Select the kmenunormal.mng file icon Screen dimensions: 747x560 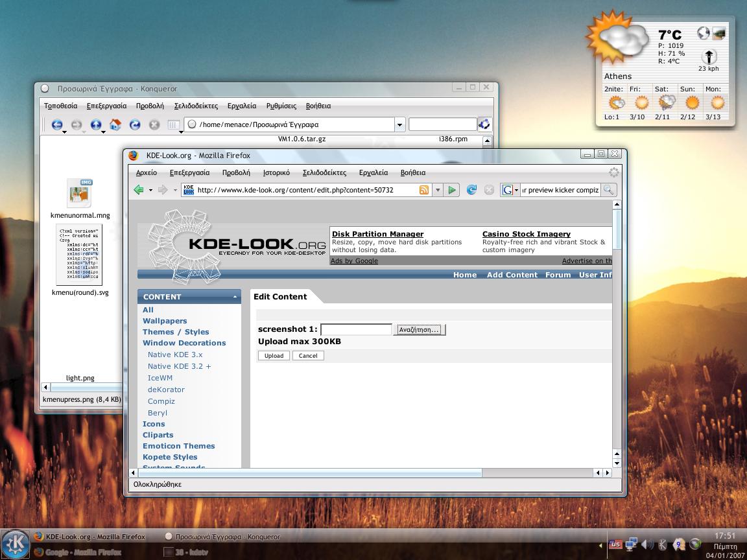(80, 193)
